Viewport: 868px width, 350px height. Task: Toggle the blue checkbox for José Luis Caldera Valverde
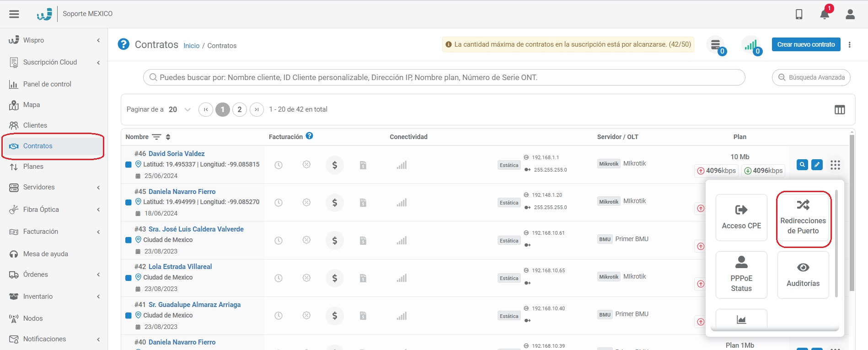coord(129,240)
